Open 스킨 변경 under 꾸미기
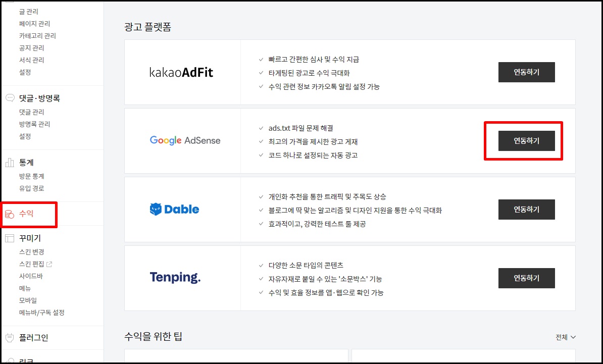Screen dimensions: 603x364 click(x=31, y=251)
